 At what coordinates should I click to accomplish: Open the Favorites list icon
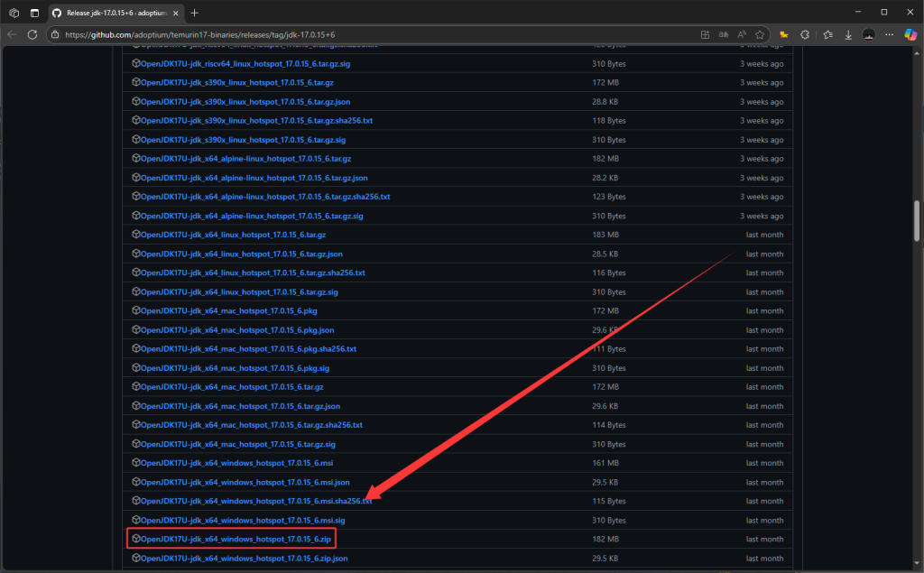tap(828, 35)
